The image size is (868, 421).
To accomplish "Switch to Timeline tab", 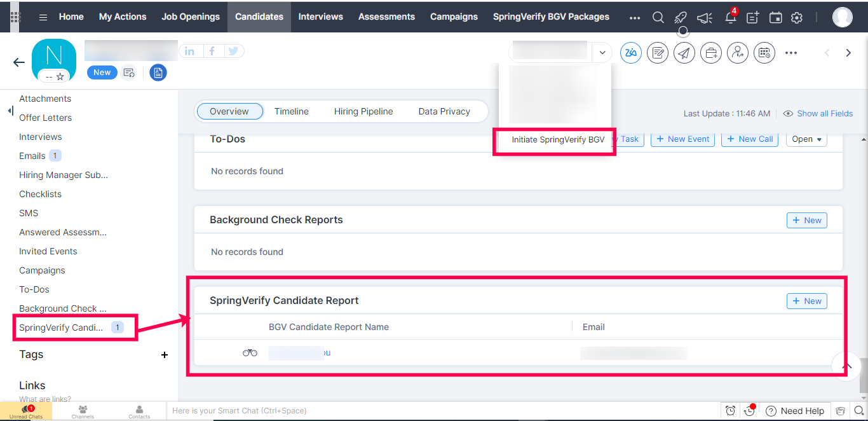I will [x=292, y=111].
